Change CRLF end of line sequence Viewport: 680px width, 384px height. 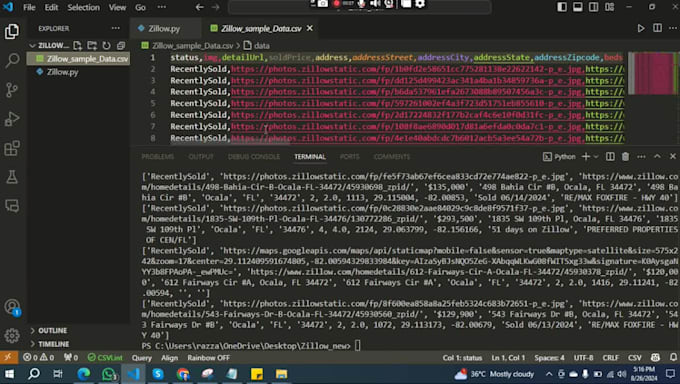pos(610,358)
